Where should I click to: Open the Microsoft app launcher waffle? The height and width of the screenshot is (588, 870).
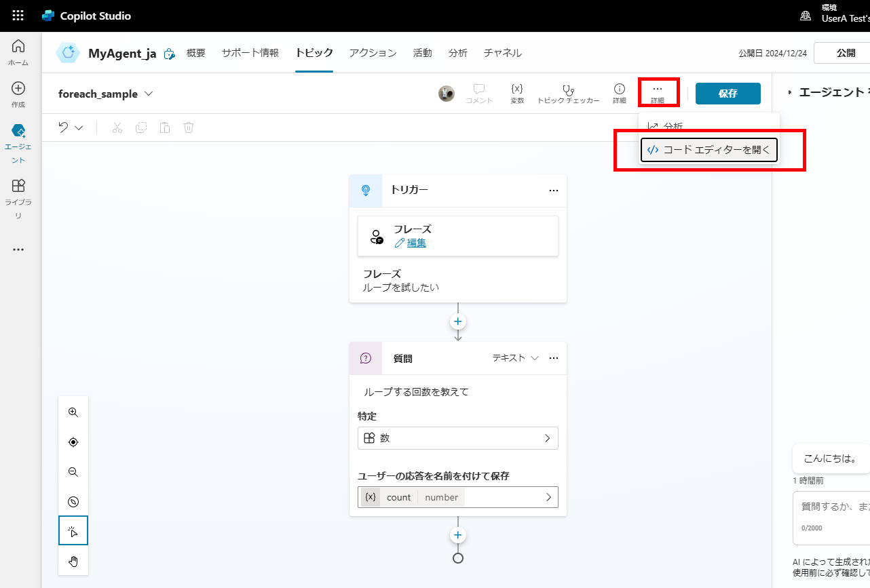click(18, 15)
